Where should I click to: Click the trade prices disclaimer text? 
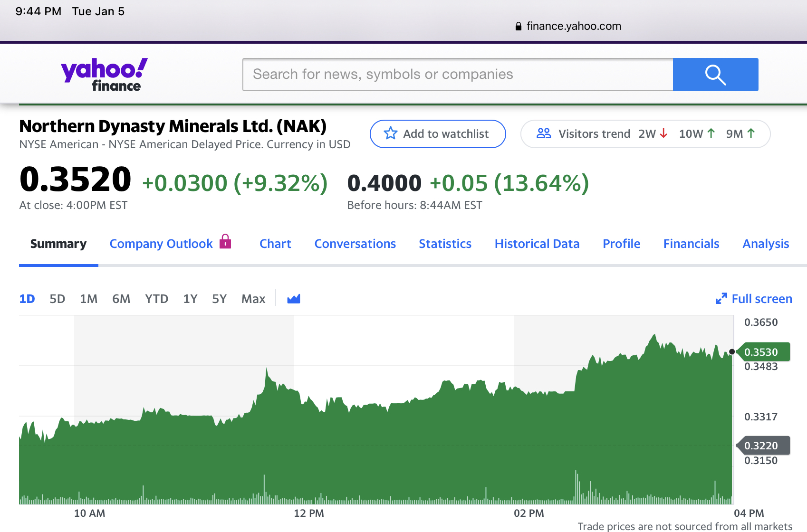685,526
